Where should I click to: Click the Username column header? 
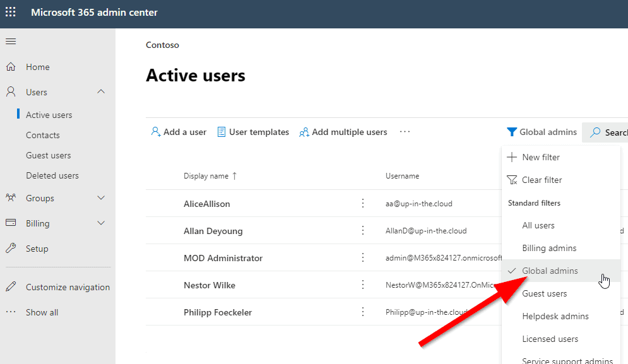[x=402, y=176]
